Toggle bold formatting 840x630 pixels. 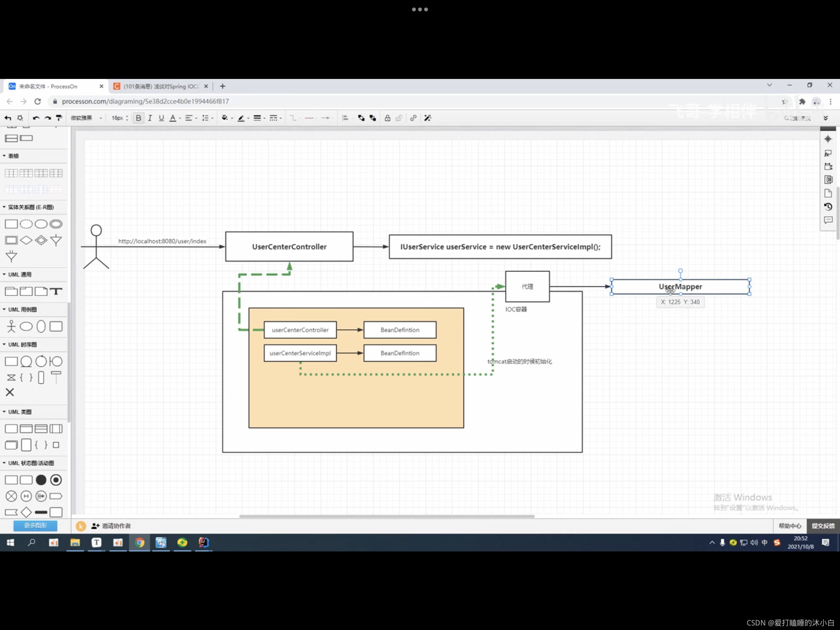(139, 118)
